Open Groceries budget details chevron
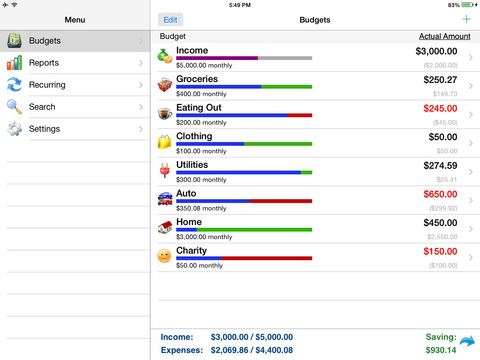Viewport: 480px width, 360px height. coord(471,86)
